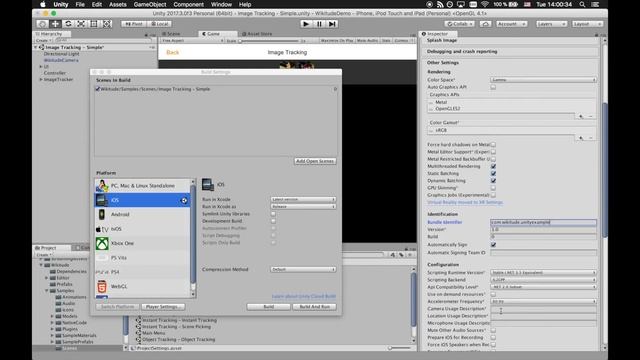This screenshot has height=360, width=640.
Task: Open the Assets menu
Action: pos(118,4)
